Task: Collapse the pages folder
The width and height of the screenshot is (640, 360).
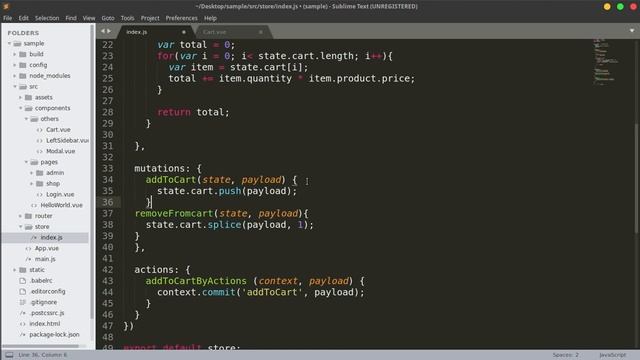Action: (27, 162)
